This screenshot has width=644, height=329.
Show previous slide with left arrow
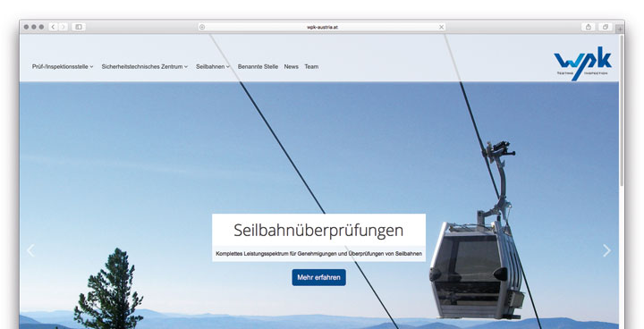[x=30, y=250]
